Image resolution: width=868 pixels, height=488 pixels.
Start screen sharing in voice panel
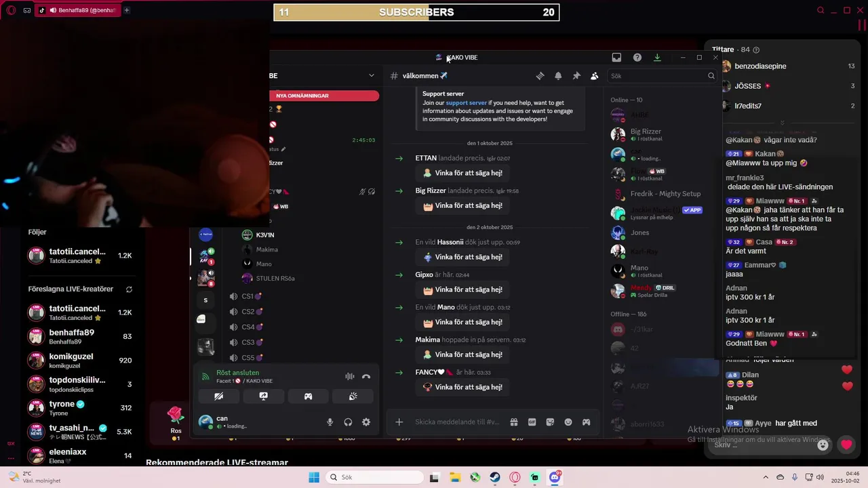[263, 396]
